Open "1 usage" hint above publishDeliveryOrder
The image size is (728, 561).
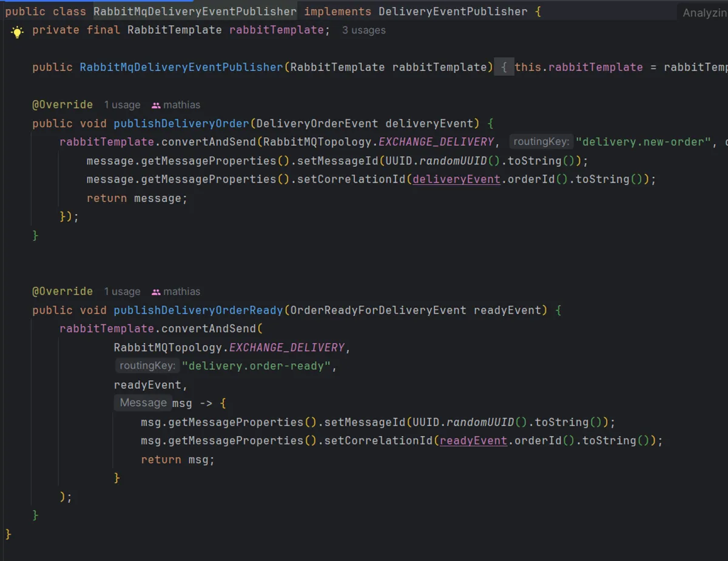(122, 105)
